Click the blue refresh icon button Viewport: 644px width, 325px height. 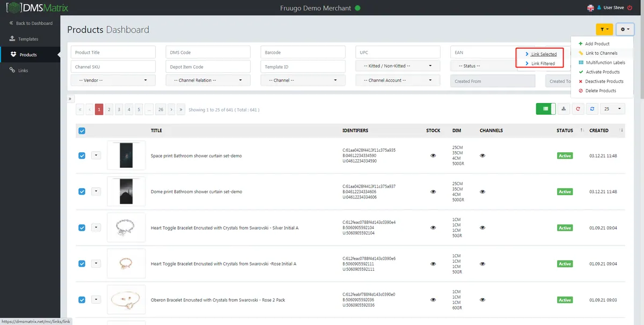tap(592, 109)
